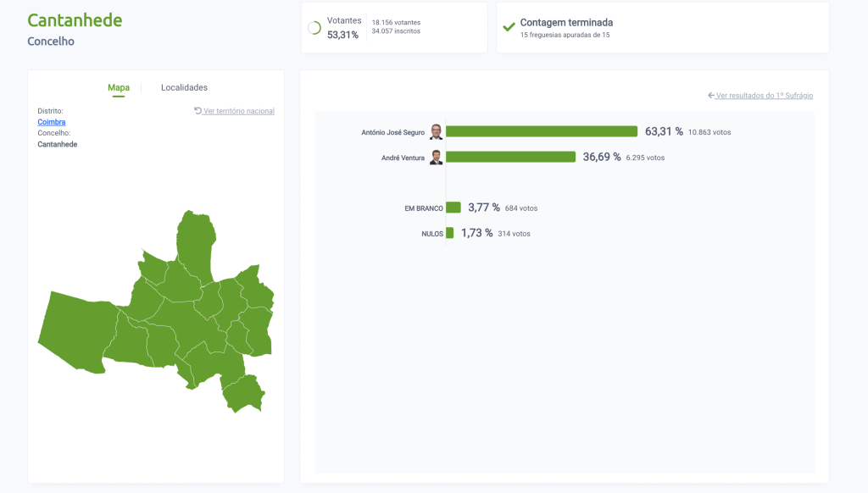
Task: Click the left arrow icon before Ver resultados
Action: point(710,96)
